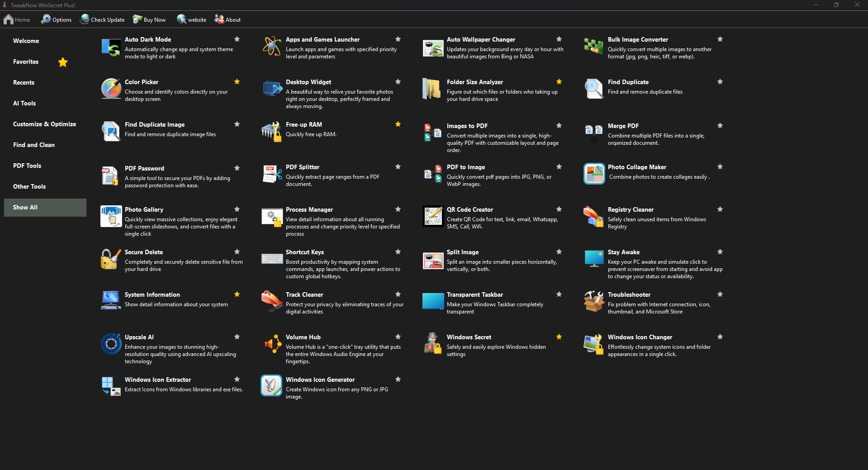
Task: Add Registry Cleaner to favorites star
Action: click(720, 209)
